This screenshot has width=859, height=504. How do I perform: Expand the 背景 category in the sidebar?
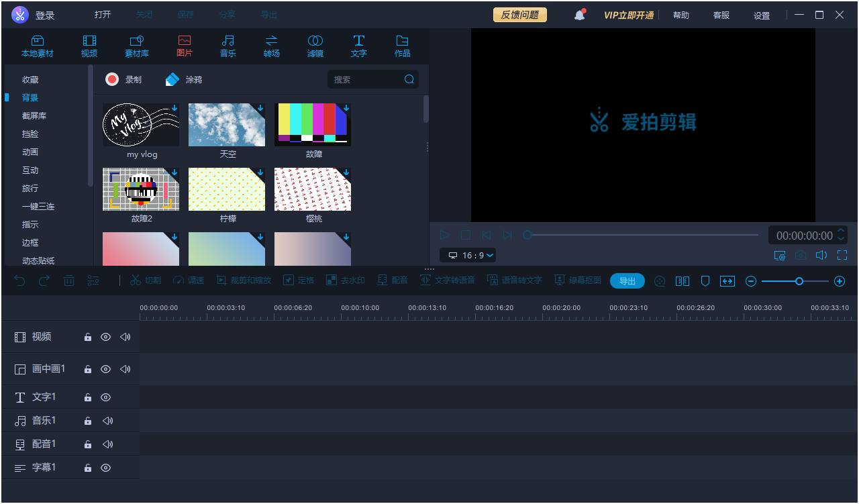30,97
